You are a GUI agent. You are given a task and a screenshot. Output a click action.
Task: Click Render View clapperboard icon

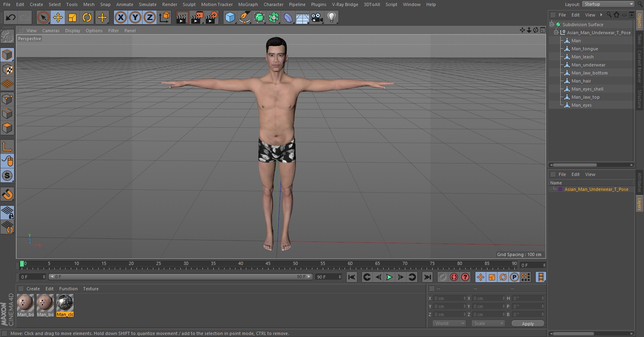coord(182,17)
